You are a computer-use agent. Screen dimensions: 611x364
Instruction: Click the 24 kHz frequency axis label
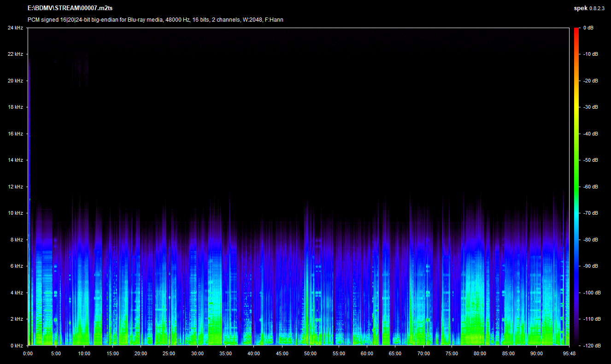point(15,28)
